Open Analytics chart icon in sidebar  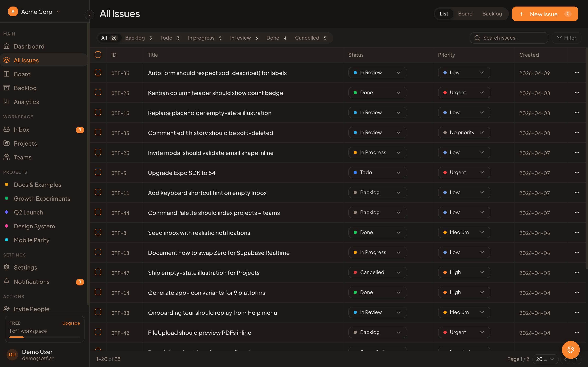(7, 102)
